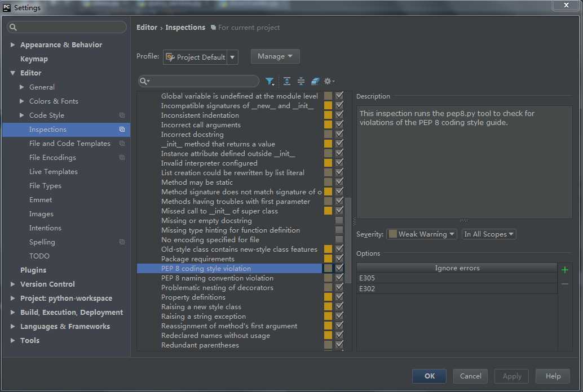Viewport: 583px width, 392px height.
Task: Open the Manage dropdown button
Action: pos(275,56)
